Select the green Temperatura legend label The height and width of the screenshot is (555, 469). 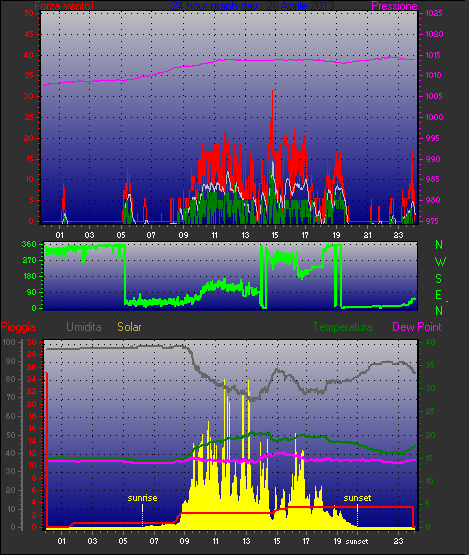(x=342, y=327)
